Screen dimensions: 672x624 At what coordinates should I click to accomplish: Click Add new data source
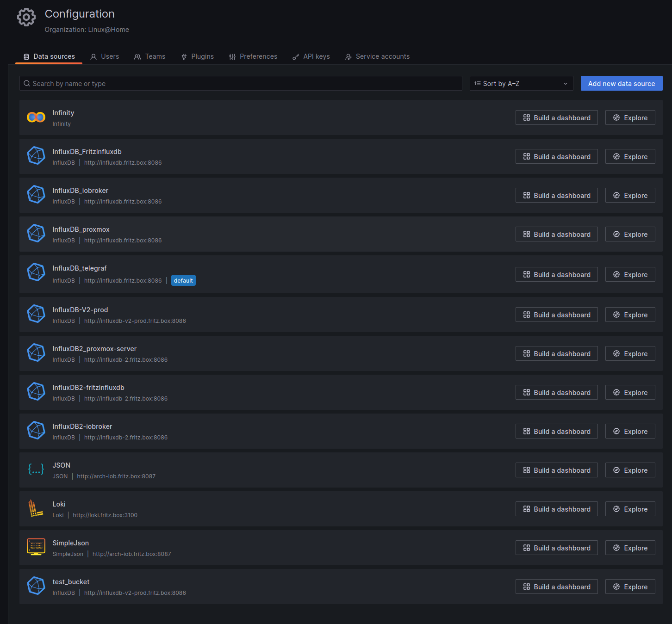point(622,83)
